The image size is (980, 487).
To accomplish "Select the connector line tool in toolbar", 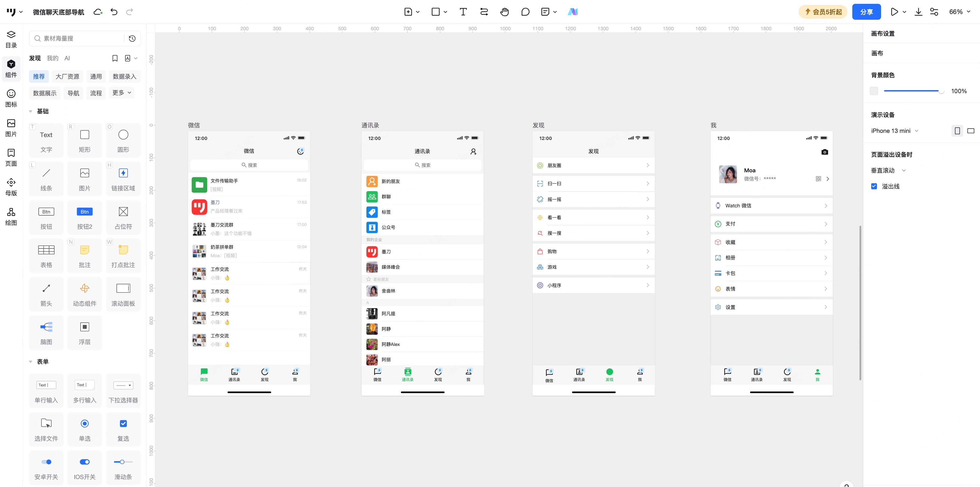I will coord(484,12).
